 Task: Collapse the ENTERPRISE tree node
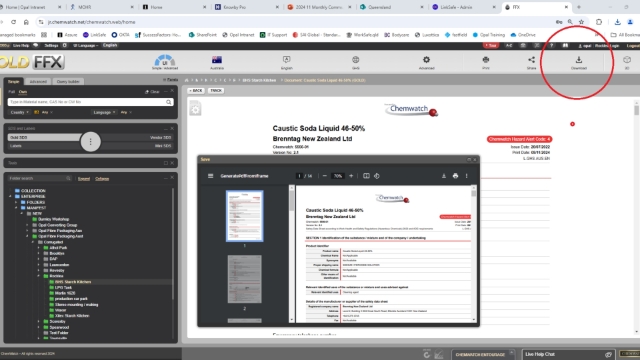click(11, 196)
